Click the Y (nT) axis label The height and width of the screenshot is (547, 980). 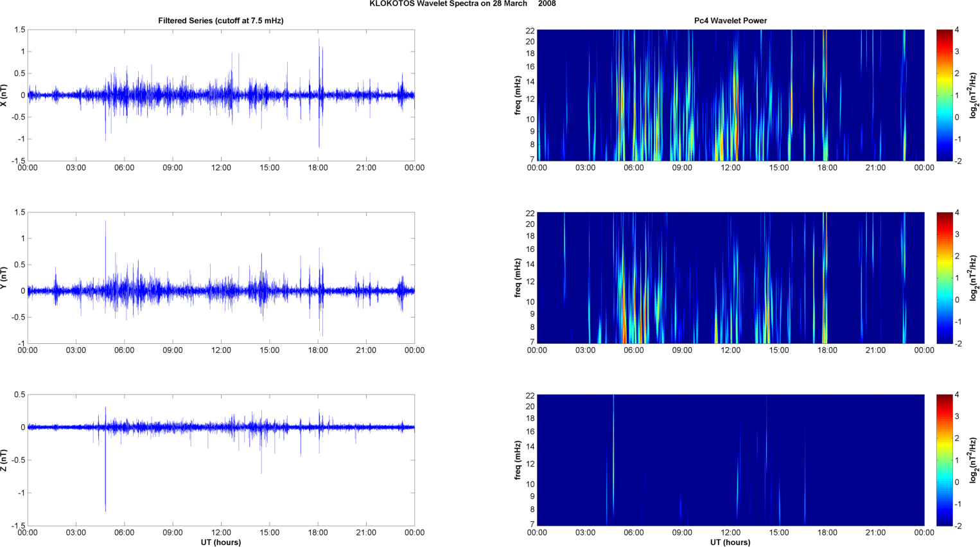click(4, 278)
